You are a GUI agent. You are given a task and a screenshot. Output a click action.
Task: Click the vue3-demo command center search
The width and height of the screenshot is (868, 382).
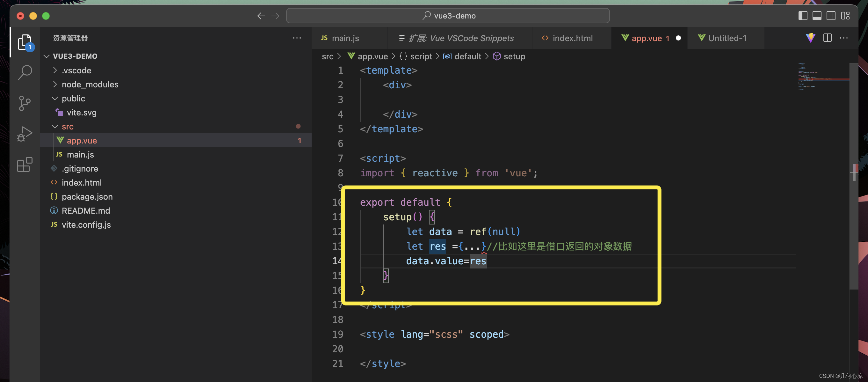tap(448, 16)
